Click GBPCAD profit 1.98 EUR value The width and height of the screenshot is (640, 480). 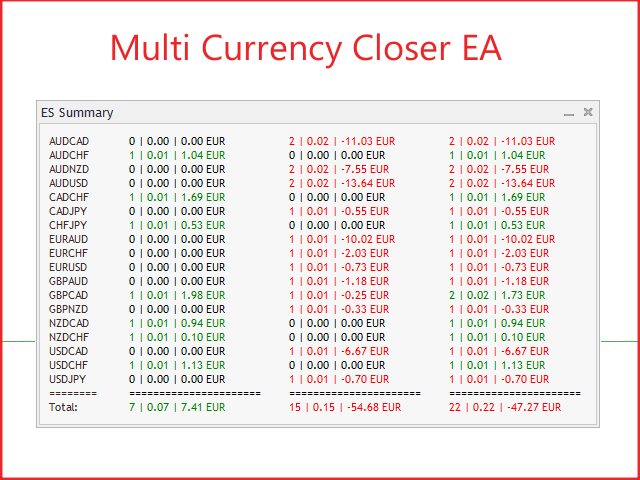click(x=203, y=295)
